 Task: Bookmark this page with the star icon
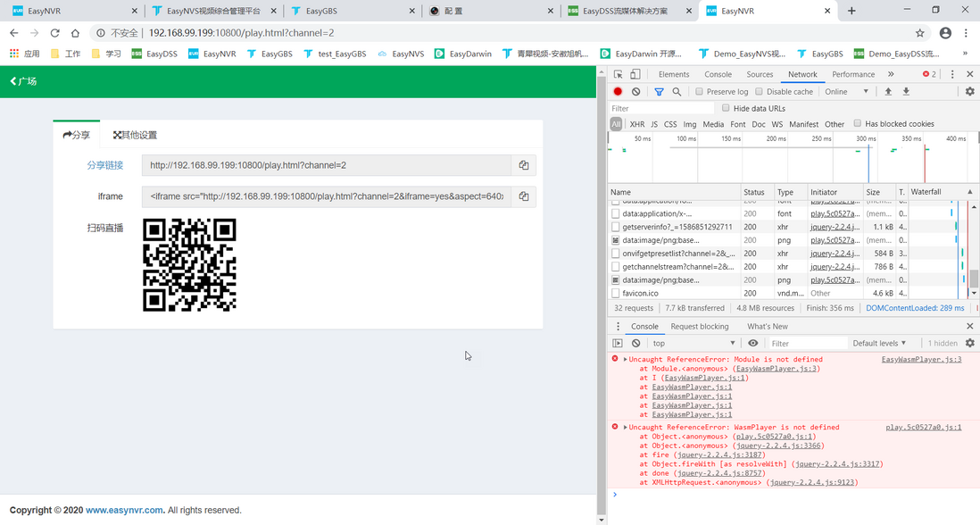[920, 33]
